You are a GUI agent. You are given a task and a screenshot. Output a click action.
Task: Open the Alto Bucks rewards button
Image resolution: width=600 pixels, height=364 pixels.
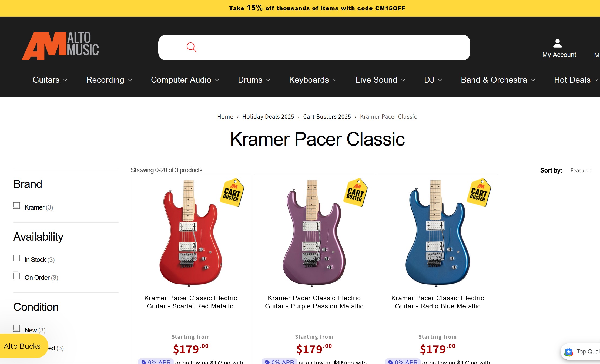click(x=23, y=346)
